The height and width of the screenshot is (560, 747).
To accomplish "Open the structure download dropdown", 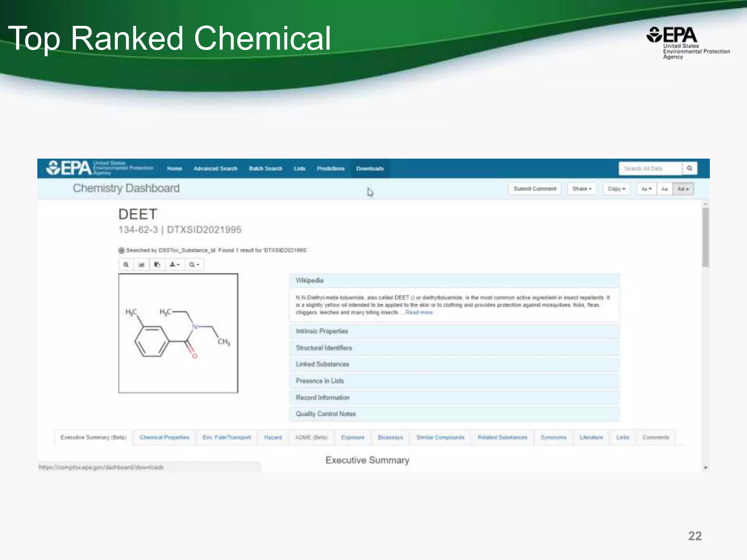I will [174, 265].
